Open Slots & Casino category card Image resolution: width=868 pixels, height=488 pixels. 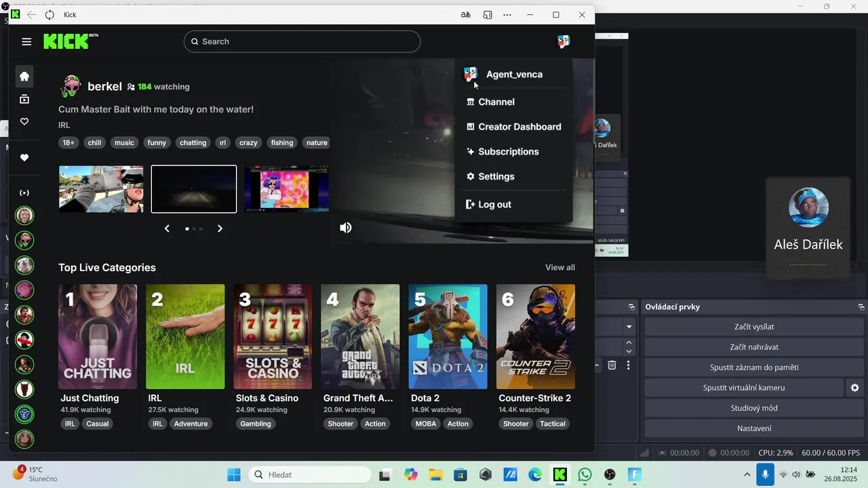pos(273,336)
